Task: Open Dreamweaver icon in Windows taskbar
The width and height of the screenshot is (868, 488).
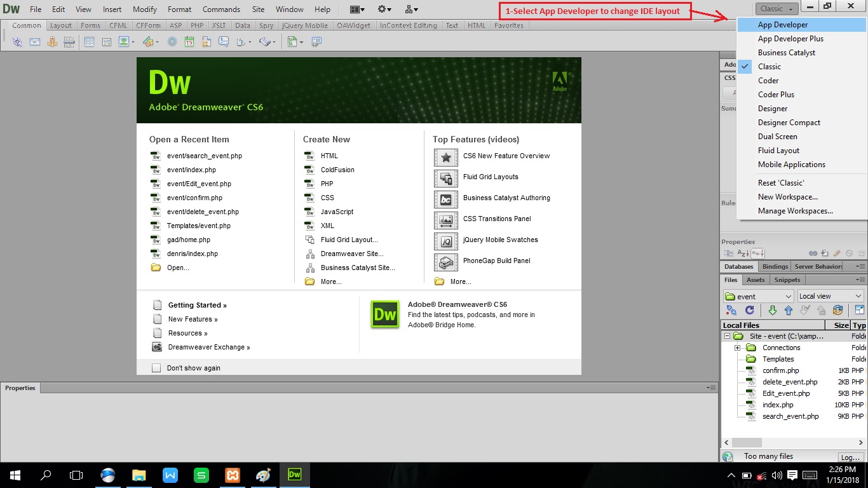Action: click(295, 475)
